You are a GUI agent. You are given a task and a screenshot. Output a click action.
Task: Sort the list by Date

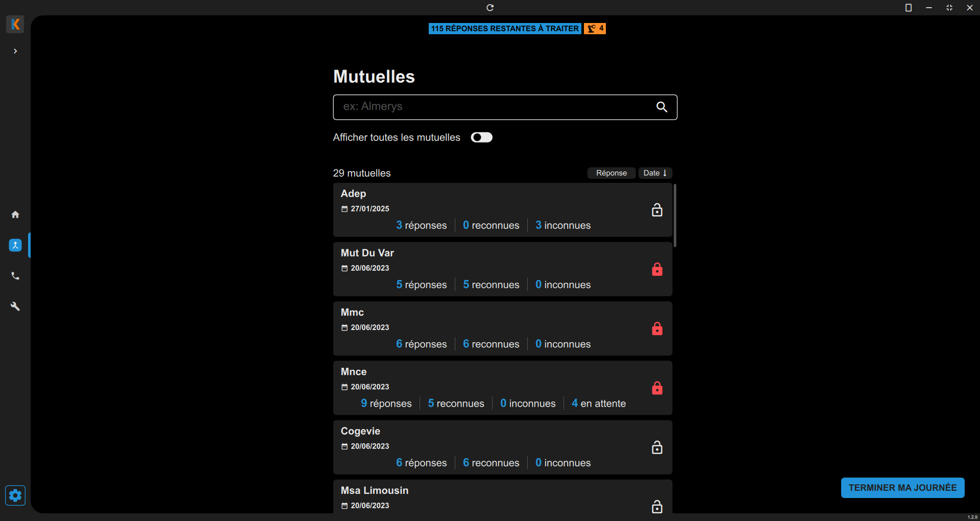655,173
